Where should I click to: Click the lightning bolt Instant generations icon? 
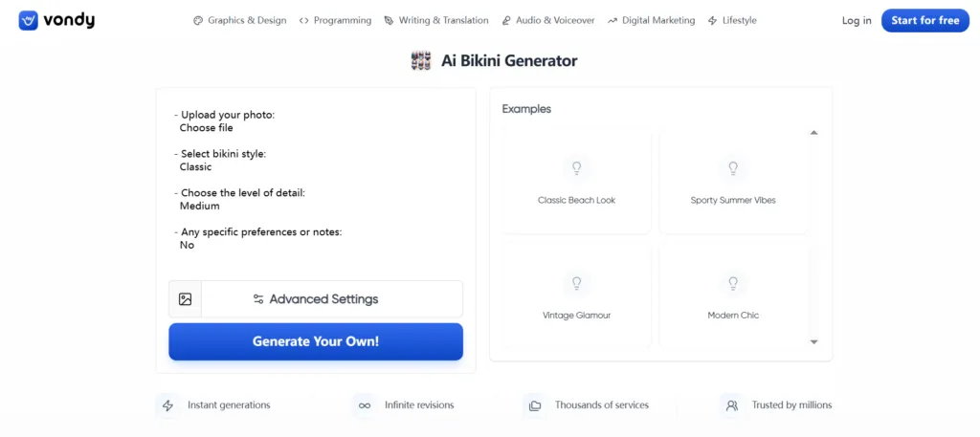coord(167,405)
